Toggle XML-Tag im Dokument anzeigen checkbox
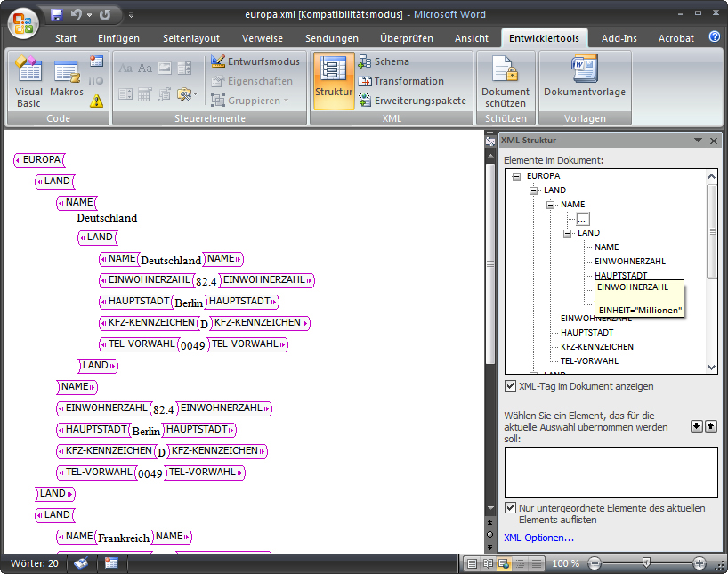Screen dimensions: 728x574 (510, 386)
